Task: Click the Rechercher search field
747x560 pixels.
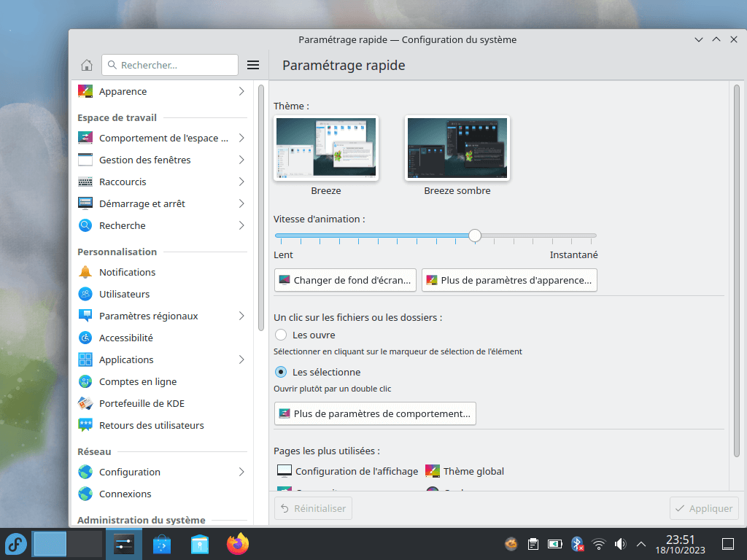Action: (169, 65)
